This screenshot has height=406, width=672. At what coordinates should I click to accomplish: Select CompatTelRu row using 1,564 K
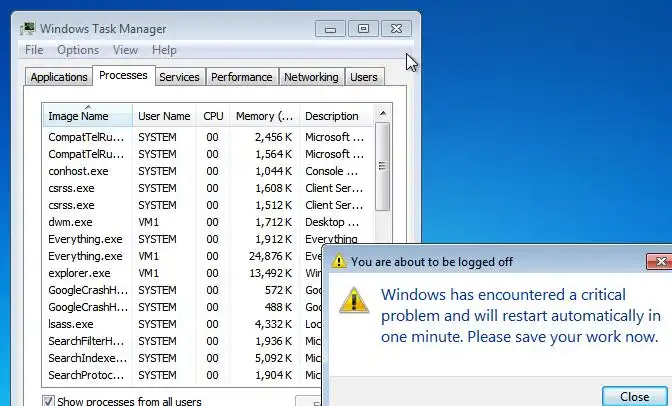click(x=208, y=154)
